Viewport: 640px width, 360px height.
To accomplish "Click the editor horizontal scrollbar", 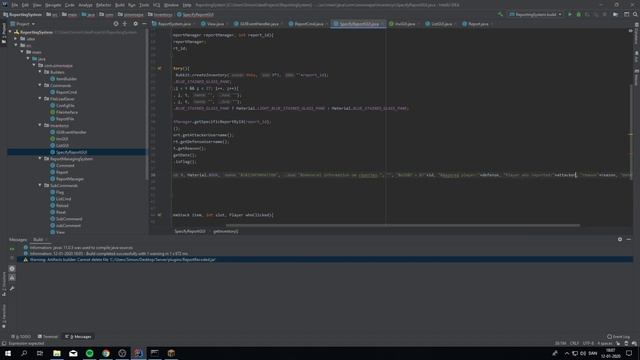I will pyautogui.click(x=402, y=225).
